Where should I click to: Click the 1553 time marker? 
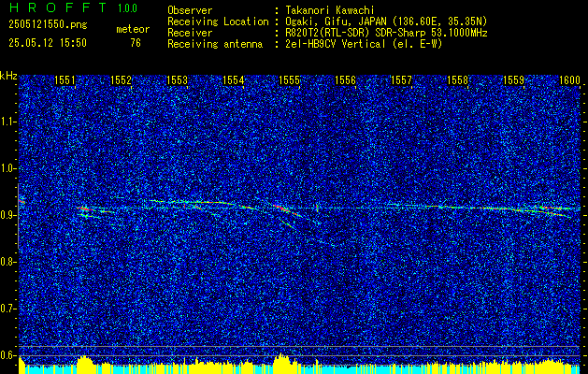click(177, 79)
